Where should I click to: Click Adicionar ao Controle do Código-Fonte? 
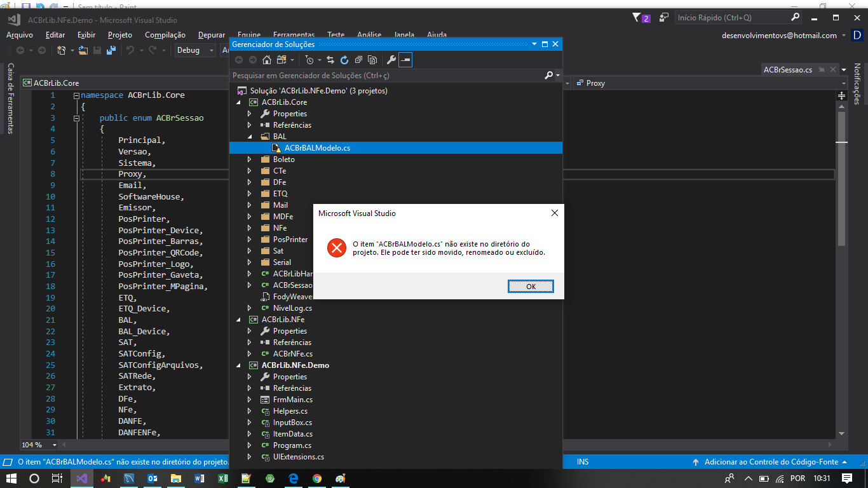[x=771, y=462]
